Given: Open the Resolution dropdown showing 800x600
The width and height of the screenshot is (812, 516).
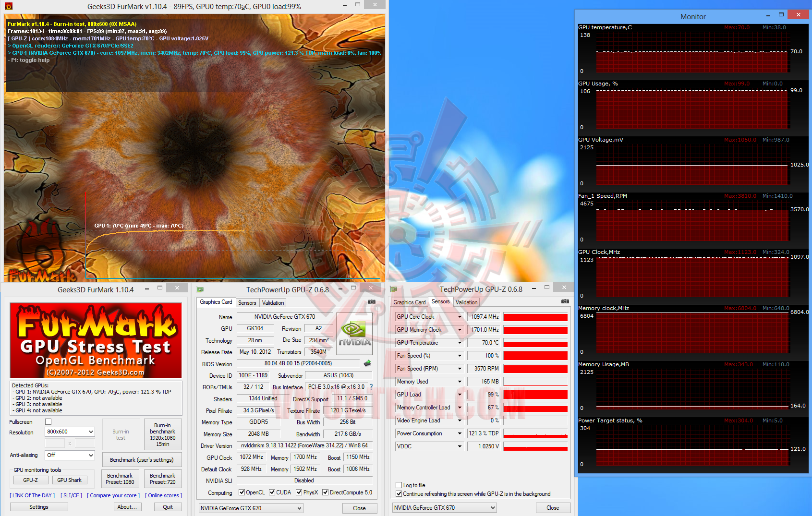Looking at the screenshot, I should tap(70, 432).
